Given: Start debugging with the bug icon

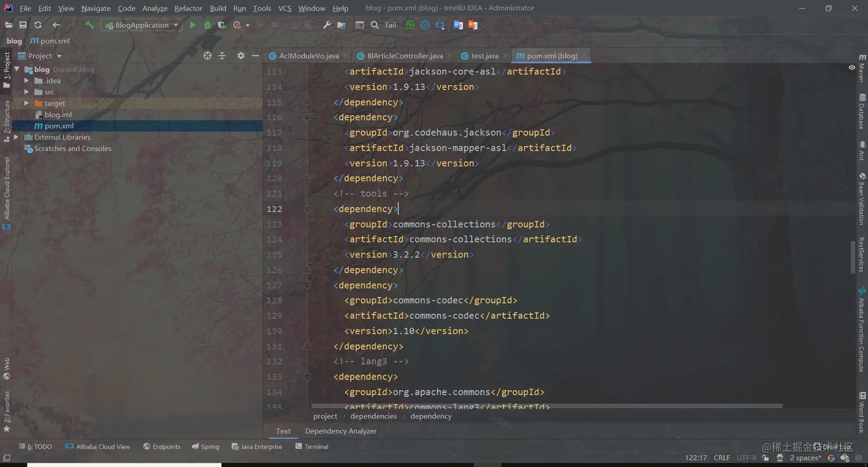Looking at the screenshot, I should [x=207, y=25].
